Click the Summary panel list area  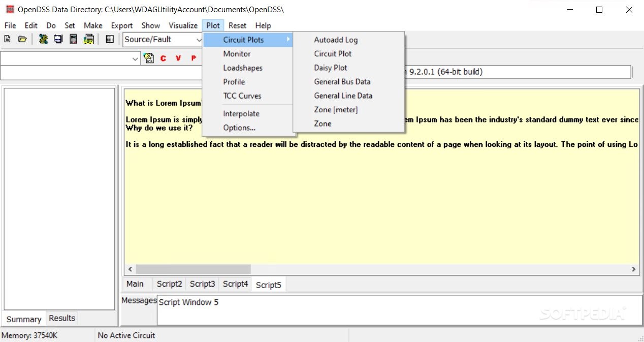[x=59, y=199]
